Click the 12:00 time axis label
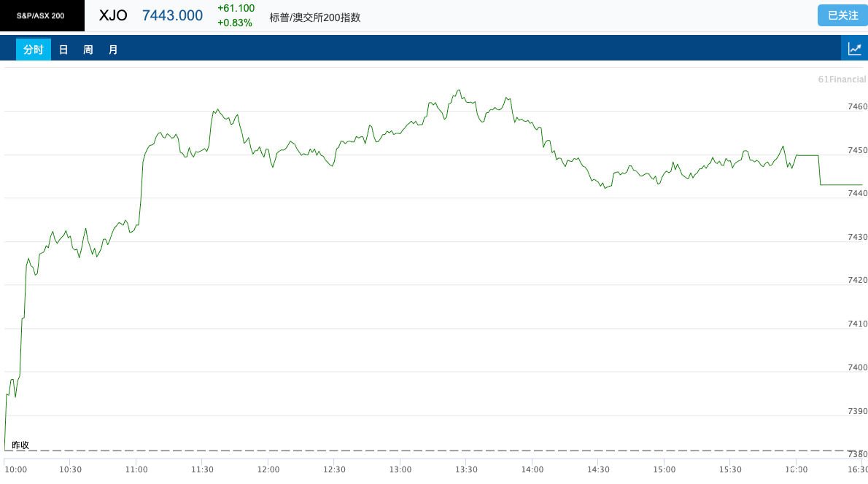This screenshot has height=484, width=868. pos(268,469)
